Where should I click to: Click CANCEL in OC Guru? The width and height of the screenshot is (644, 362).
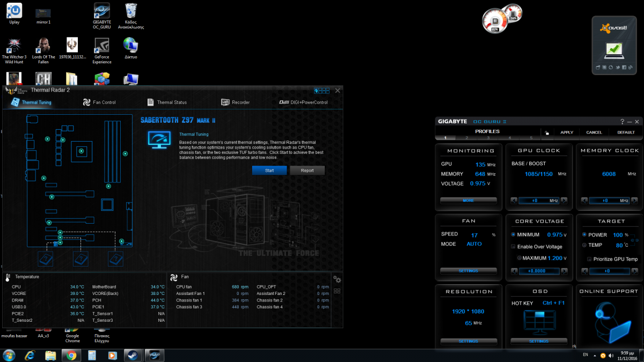594,132
